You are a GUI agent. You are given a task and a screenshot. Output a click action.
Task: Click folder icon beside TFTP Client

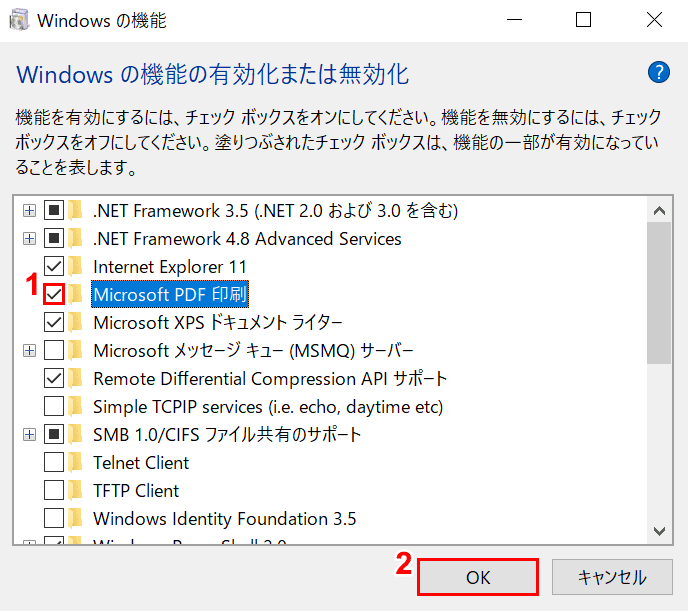(76, 490)
